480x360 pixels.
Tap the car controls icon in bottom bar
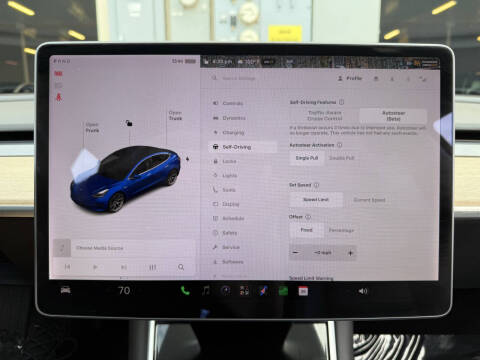click(66, 290)
